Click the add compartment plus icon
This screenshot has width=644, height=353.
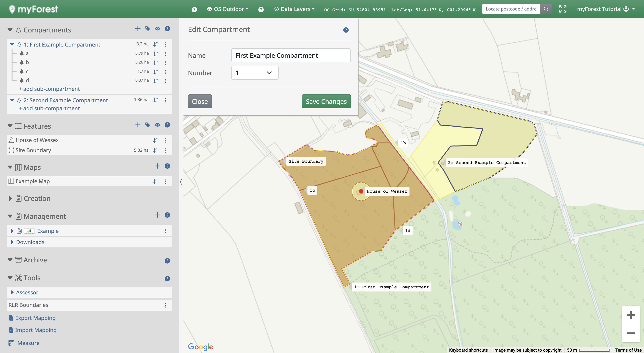pyautogui.click(x=137, y=29)
